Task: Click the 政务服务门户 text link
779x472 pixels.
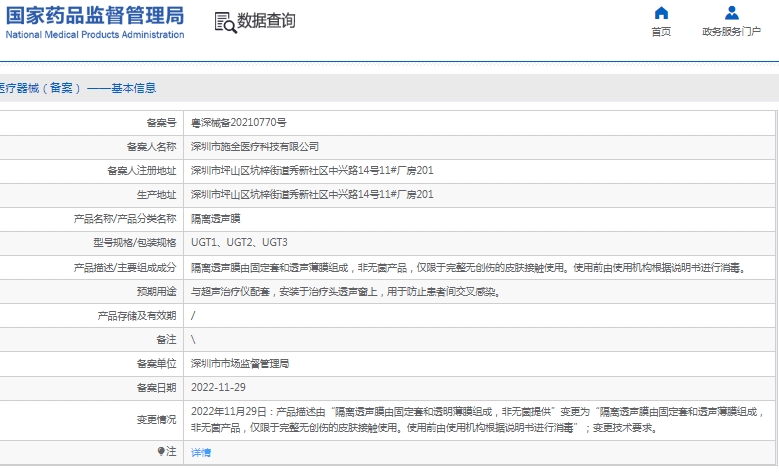Action: click(731, 32)
